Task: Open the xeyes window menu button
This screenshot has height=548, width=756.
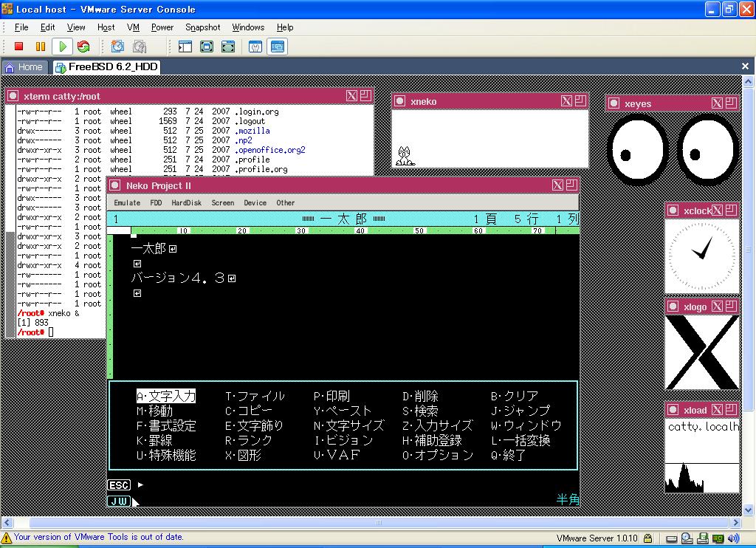Action: 614,103
